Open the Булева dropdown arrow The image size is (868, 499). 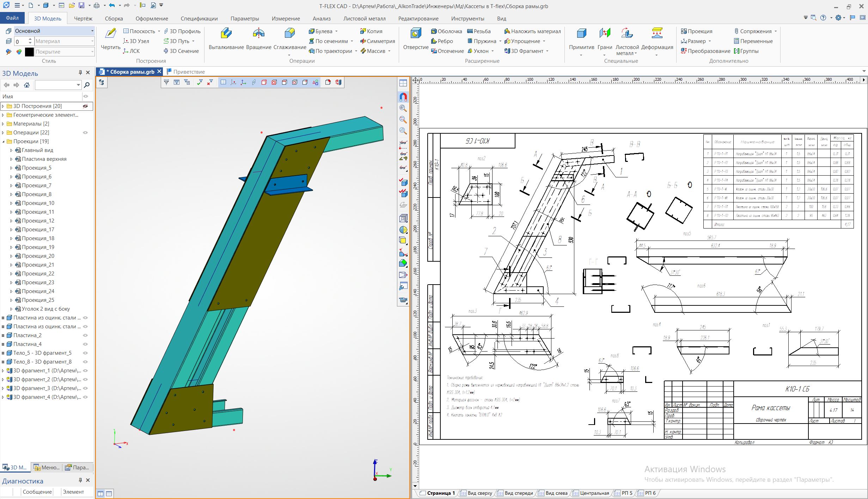coord(336,31)
